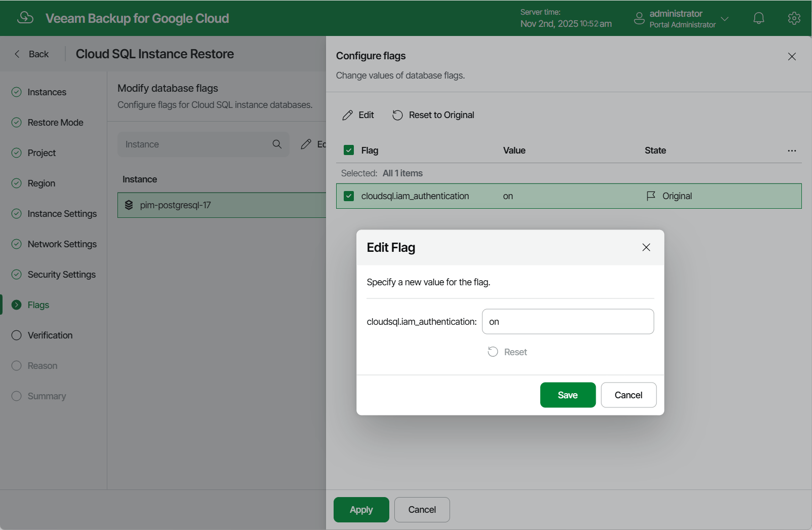Image resolution: width=812 pixels, height=530 pixels.
Task: Toggle the select-all Flag checkbox
Action: (348, 150)
